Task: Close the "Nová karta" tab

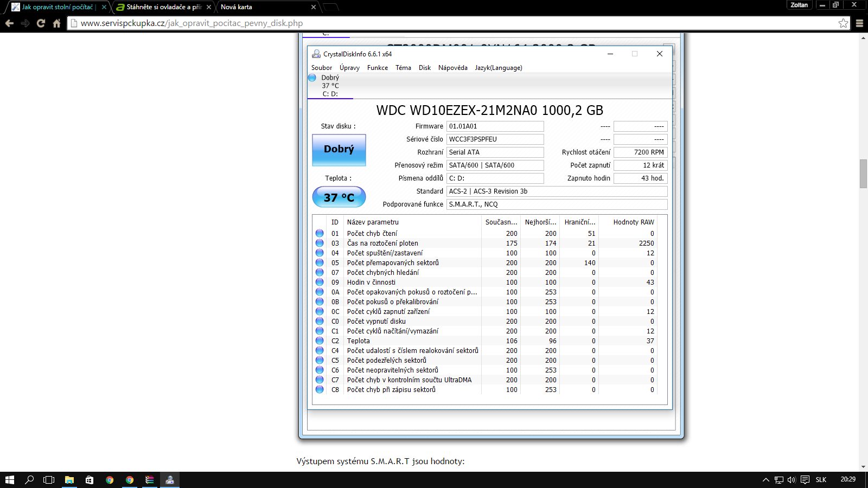Action: (x=314, y=7)
